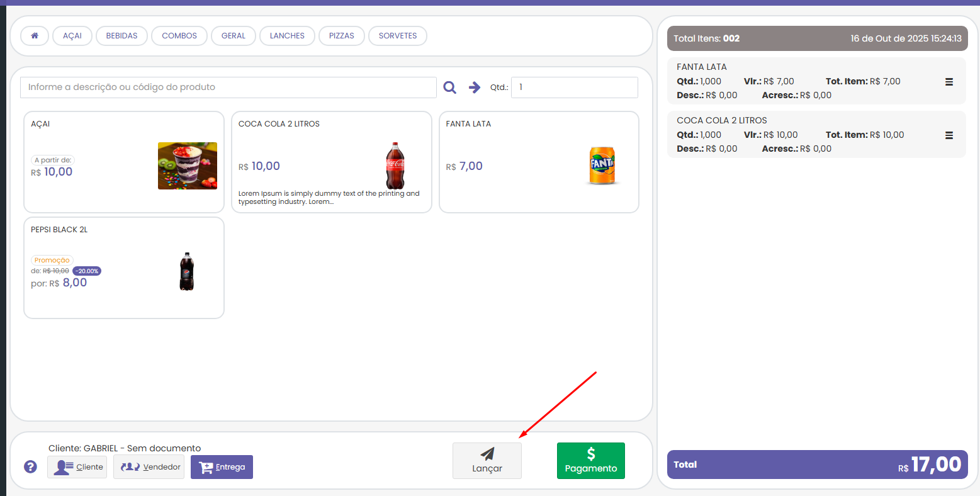Open the COCA COLA 2 LITROS item menu
This screenshot has height=496, width=980.
[x=949, y=135]
